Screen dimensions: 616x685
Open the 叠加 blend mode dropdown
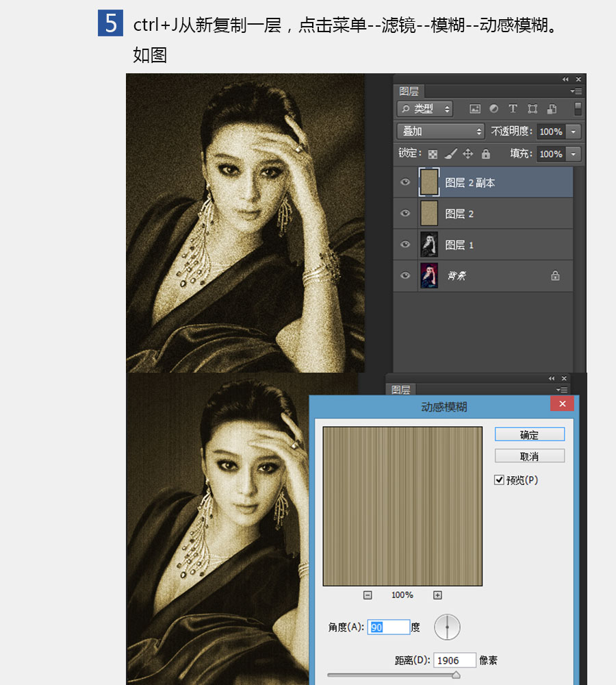coord(441,131)
